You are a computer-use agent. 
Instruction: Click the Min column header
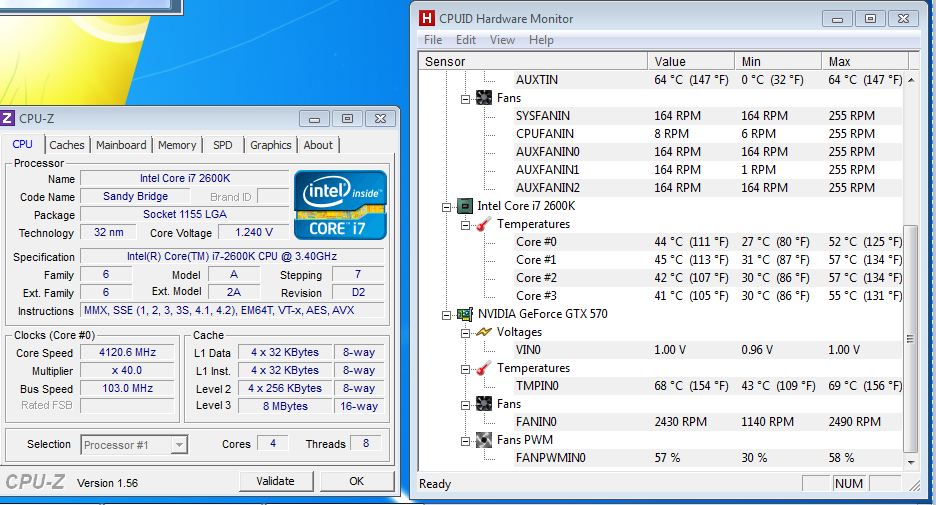tap(778, 61)
